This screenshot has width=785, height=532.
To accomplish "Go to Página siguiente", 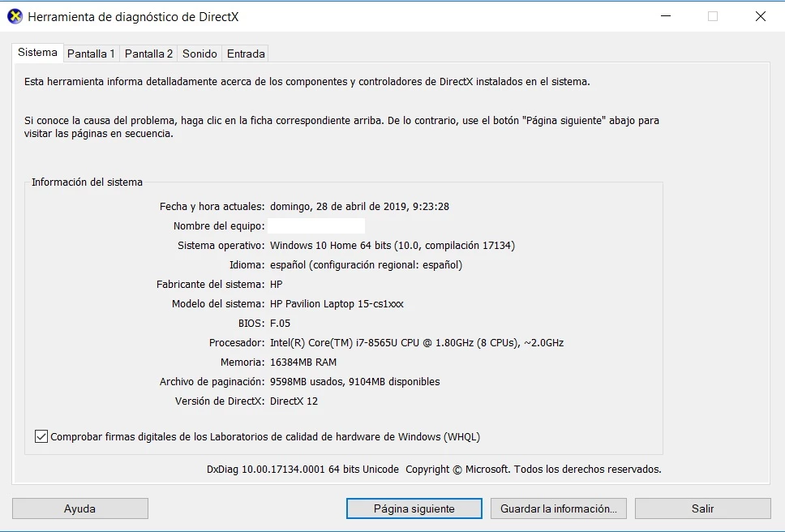I will click(414, 508).
